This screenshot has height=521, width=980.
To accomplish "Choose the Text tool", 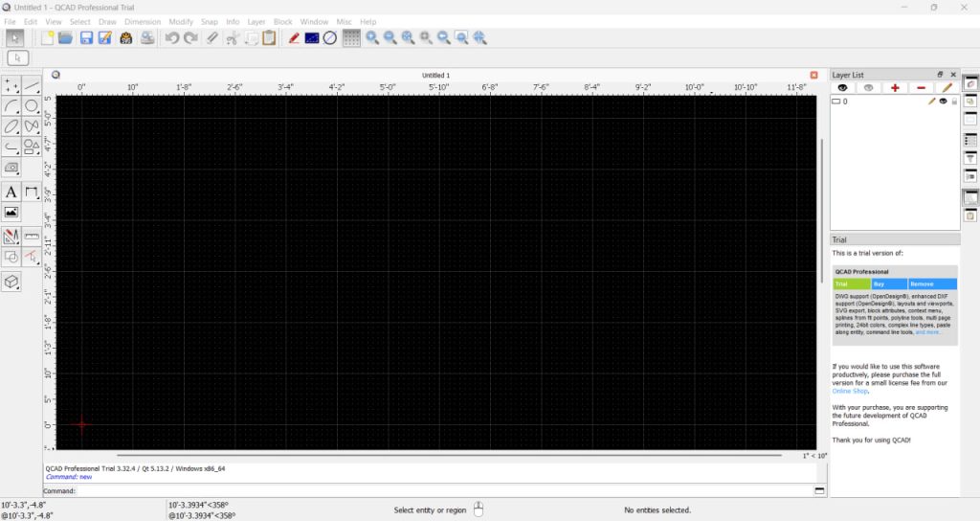I will click(x=11, y=193).
